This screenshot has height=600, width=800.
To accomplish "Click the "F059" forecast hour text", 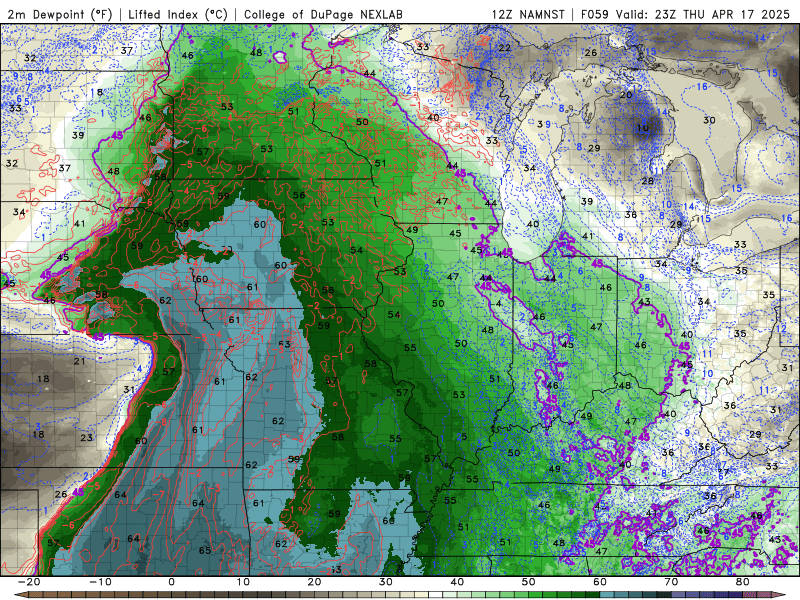I will (x=595, y=14).
